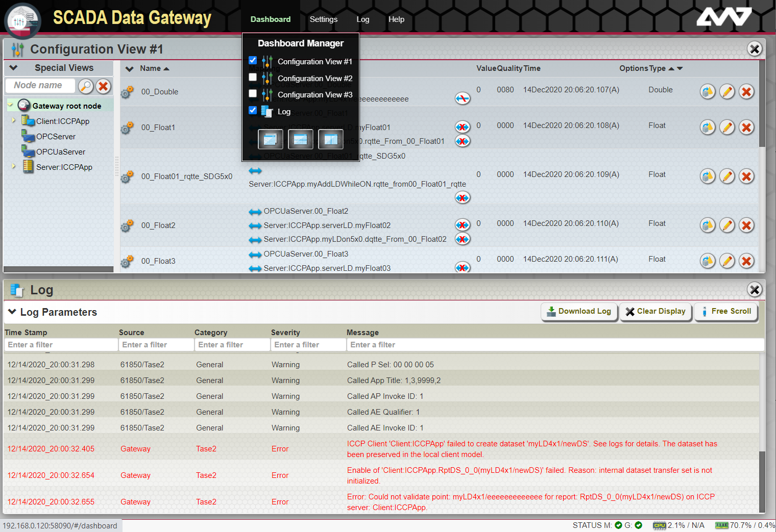
Task: Open the Settings menu
Action: point(324,19)
